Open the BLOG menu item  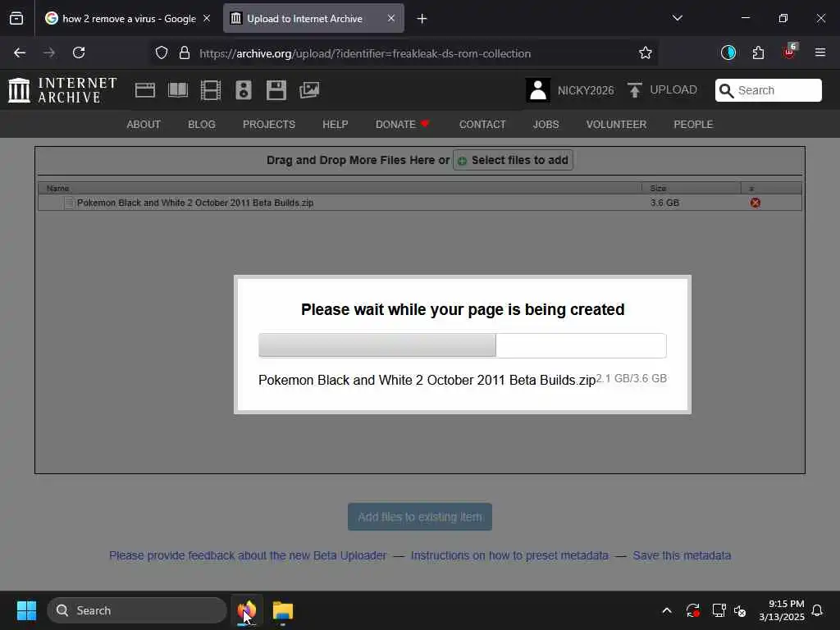pyautogui.click(x=202, y=125)
